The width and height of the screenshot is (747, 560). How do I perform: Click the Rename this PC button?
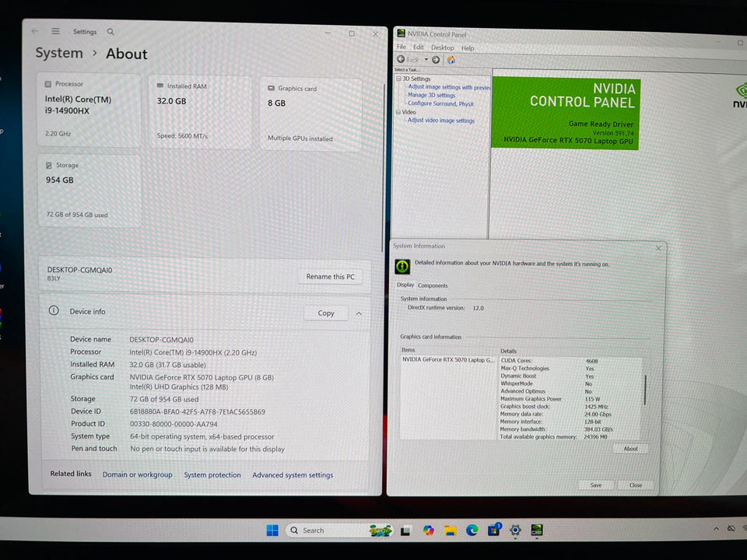330,277
